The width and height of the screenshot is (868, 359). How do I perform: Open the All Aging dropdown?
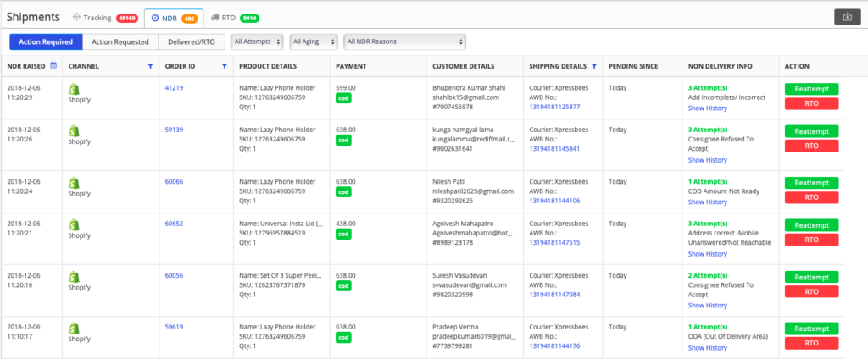[x=314, y=41]
